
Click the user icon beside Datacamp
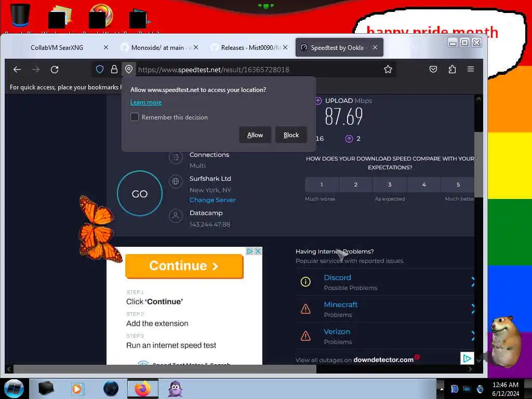click(x=176, y=216)
